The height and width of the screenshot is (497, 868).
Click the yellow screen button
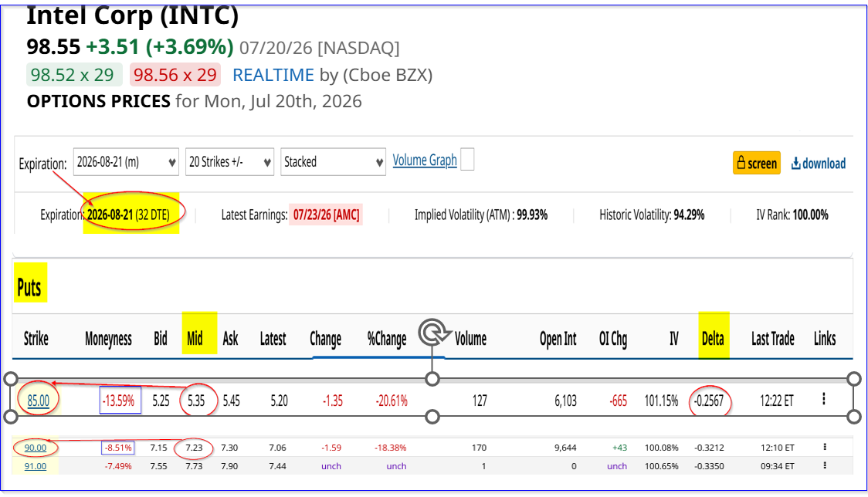(757, 164)
